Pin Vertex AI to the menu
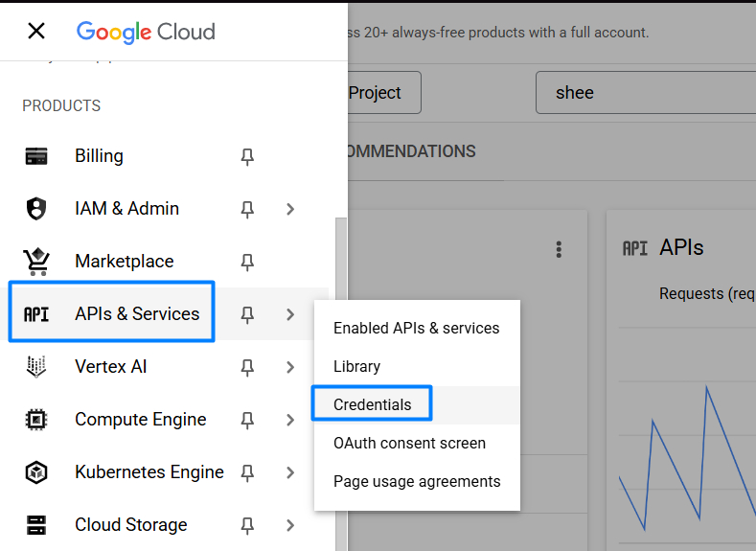The image size is (756, 551). pos(247,367)
